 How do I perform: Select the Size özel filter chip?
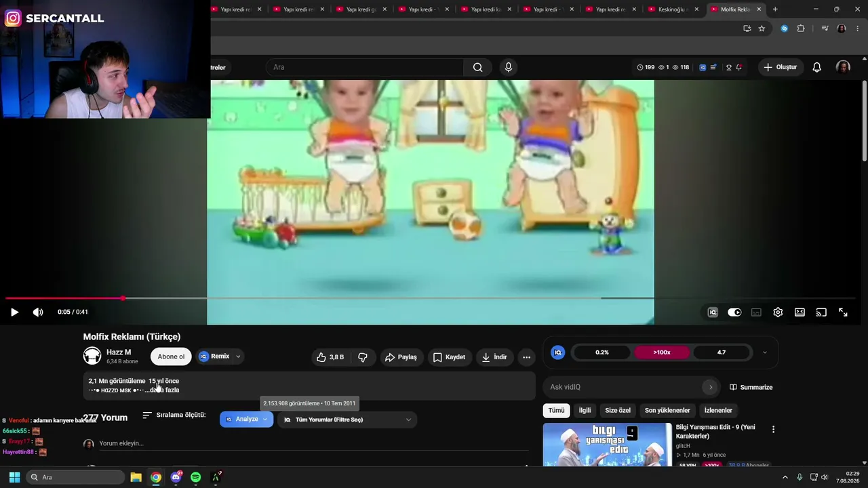coord(618,410)
